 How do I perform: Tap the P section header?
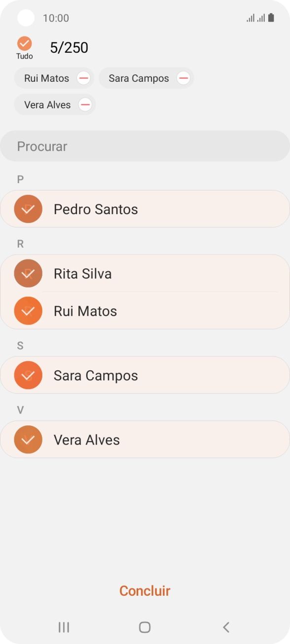(x=20, y=179)
